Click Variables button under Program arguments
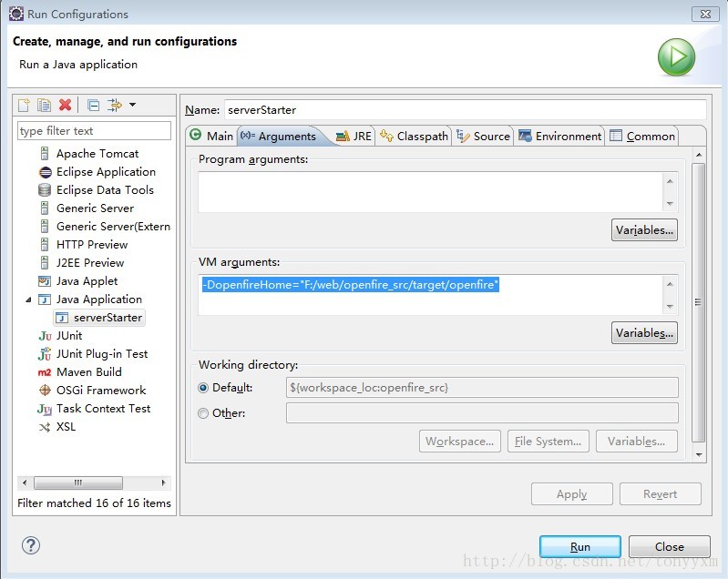Image resolution: width=728 pixels, height=579 pixels. [x=644, y=230]
